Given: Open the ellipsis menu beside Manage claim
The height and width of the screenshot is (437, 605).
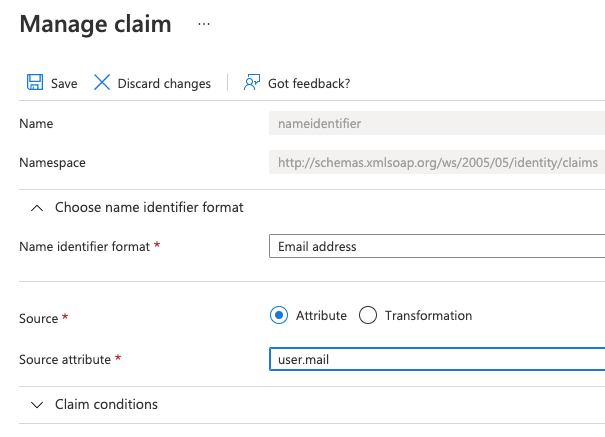Looking at the screenshot, I should pos(204,23).
